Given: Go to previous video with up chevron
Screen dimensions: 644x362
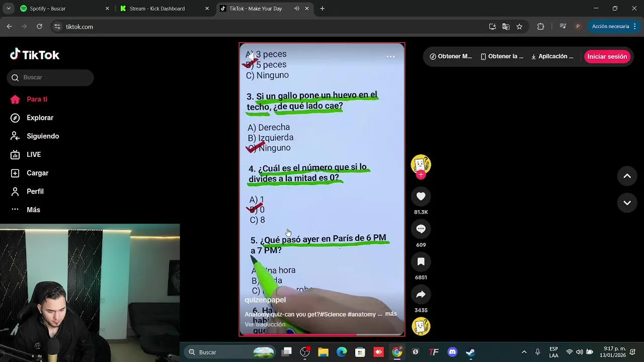Looking at the screenshot, I should coord(627,176).
